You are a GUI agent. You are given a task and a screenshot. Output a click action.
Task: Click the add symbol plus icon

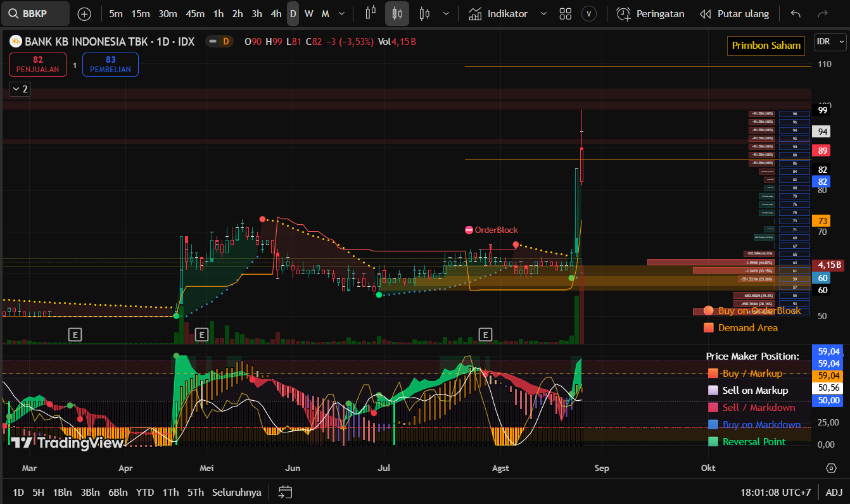(x=84, y=14)
